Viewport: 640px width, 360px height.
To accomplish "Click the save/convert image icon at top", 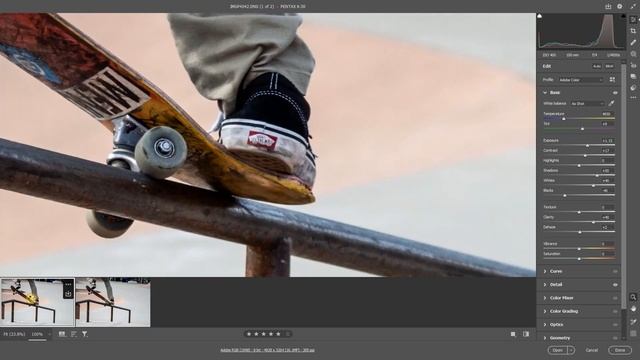I will point(608,6).
